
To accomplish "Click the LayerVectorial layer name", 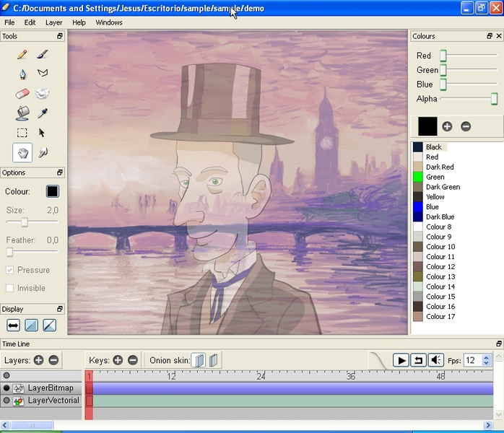I will tap(53, 401).
